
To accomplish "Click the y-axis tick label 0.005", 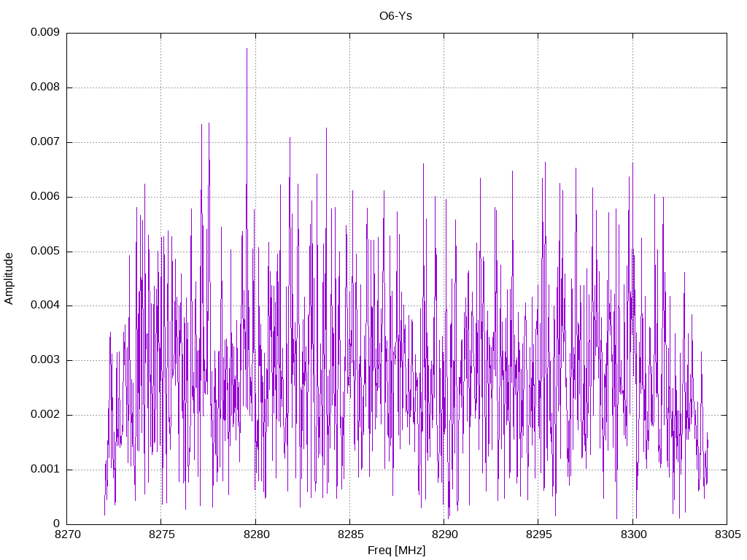I will click(45, 251).
